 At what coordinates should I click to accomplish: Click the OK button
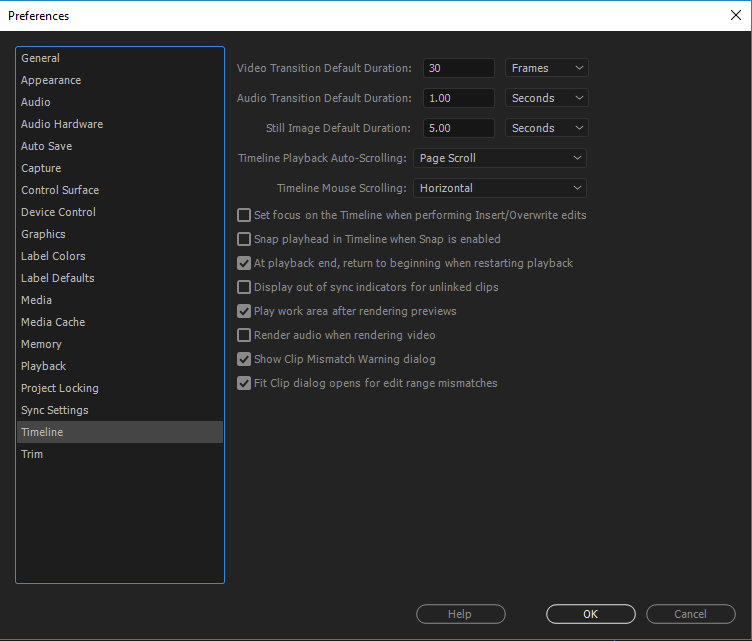590,614
